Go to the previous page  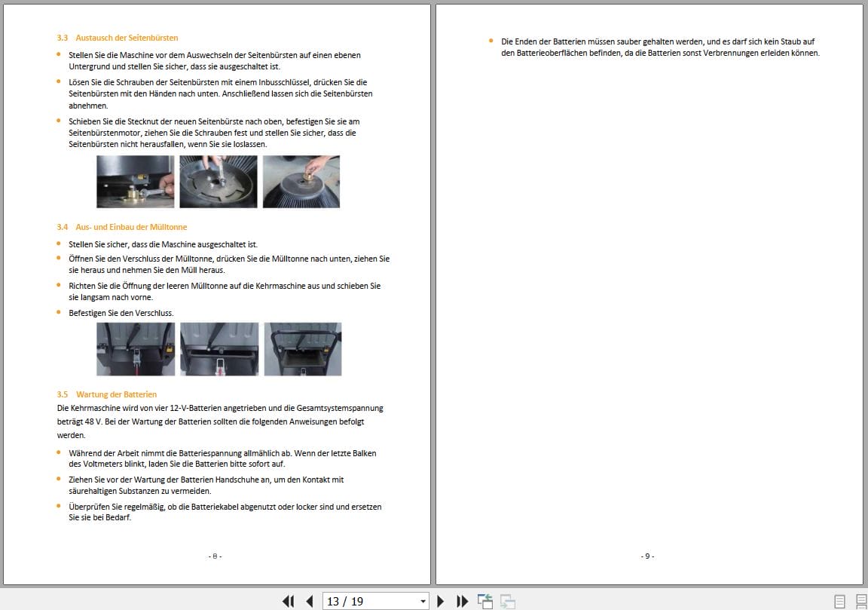[309, 601]
